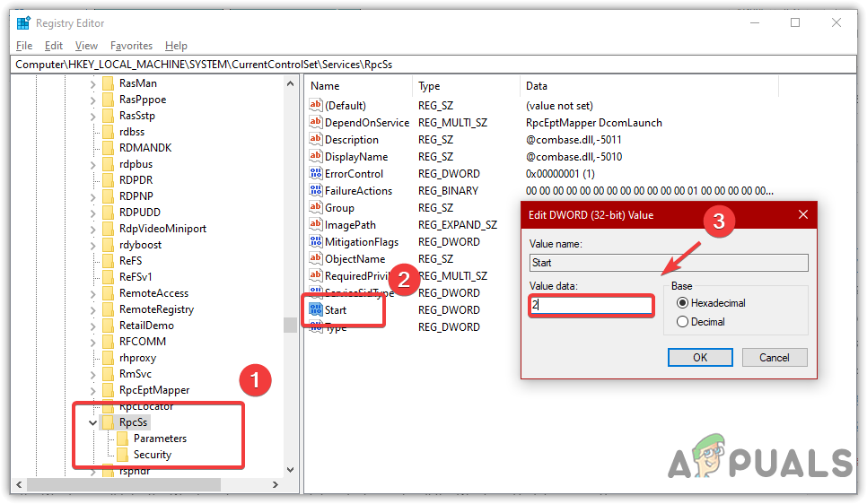
Task: Expand the RemoteAccess key
Action: (92, 294)
